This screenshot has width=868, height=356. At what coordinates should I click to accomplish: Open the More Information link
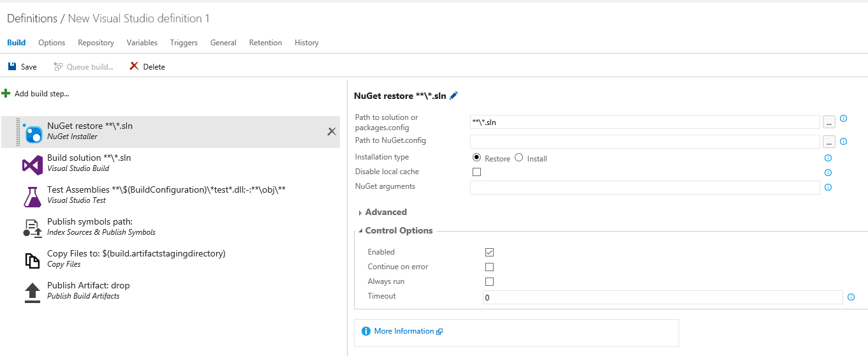point(404,331)
